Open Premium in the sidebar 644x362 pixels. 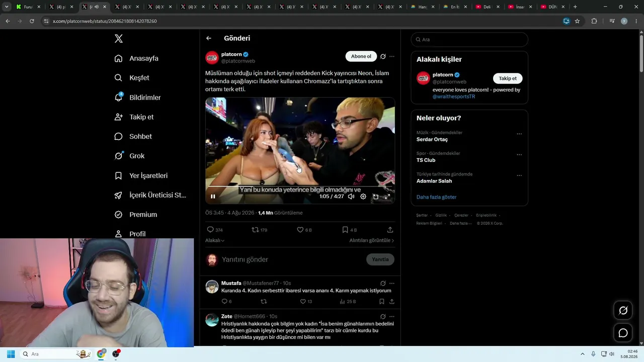pos(136,214)
